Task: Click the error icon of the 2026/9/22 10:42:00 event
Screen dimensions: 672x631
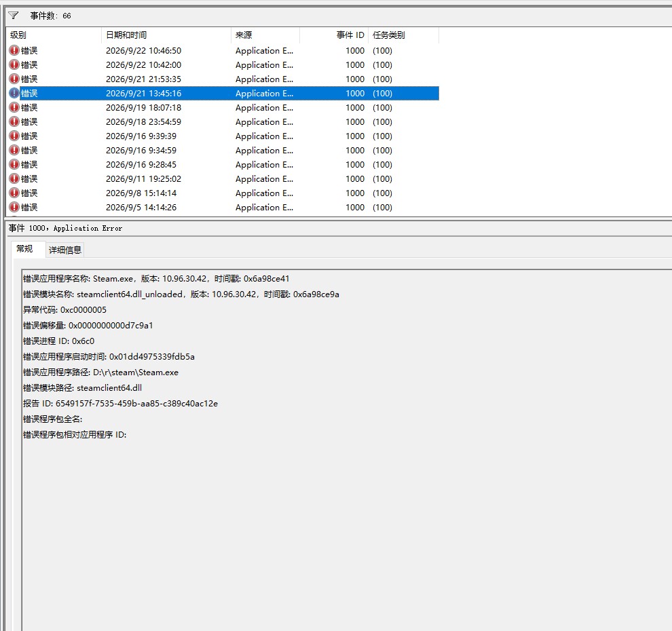Action: (x=14, y=64)
